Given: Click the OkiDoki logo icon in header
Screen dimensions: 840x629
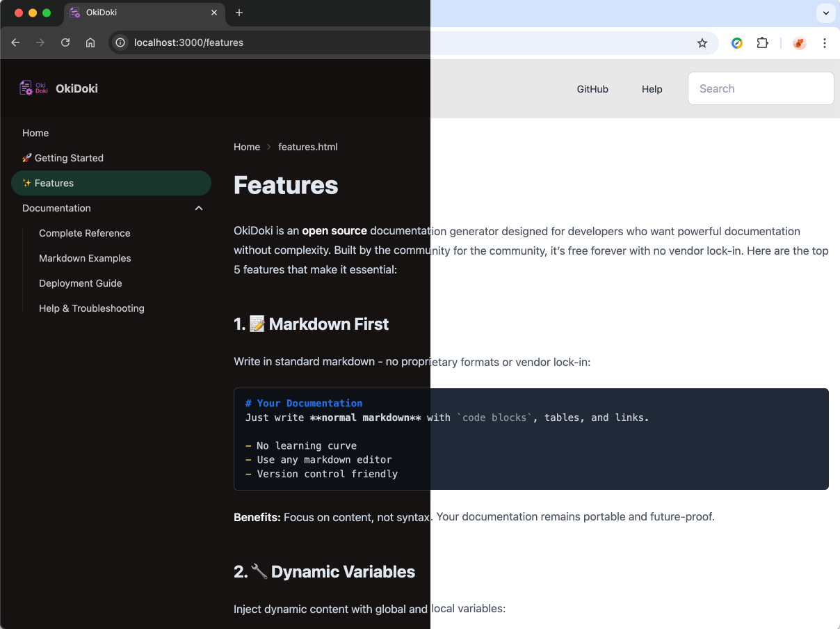Looking at the screenshot, I should click(33, 88).
